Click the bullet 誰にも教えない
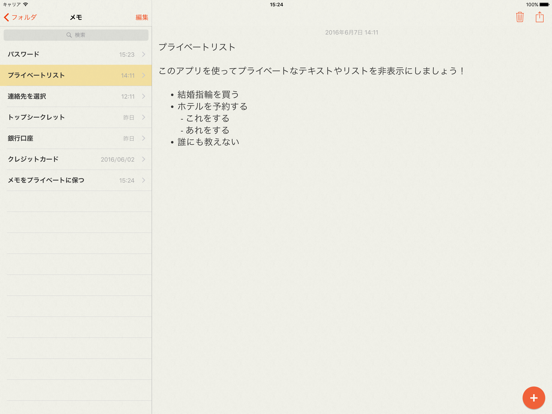552x414 pixels. 208,142
